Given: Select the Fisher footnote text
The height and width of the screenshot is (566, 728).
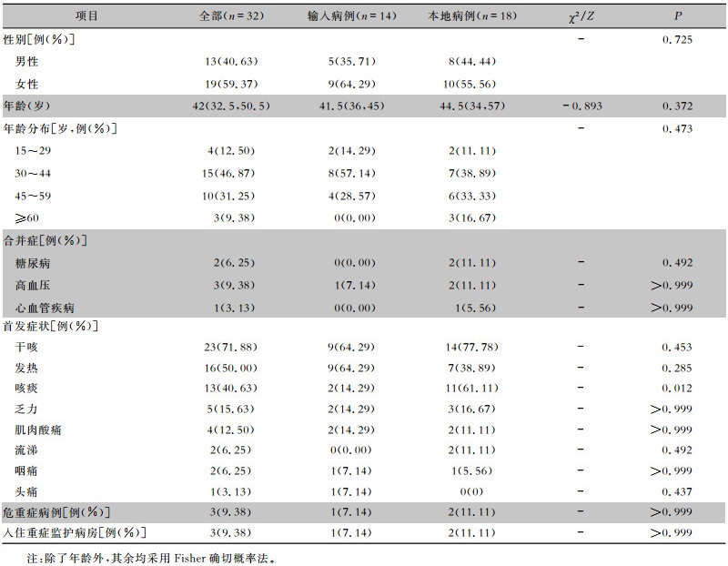Looking at the screenshot, I should click(151, 558).
